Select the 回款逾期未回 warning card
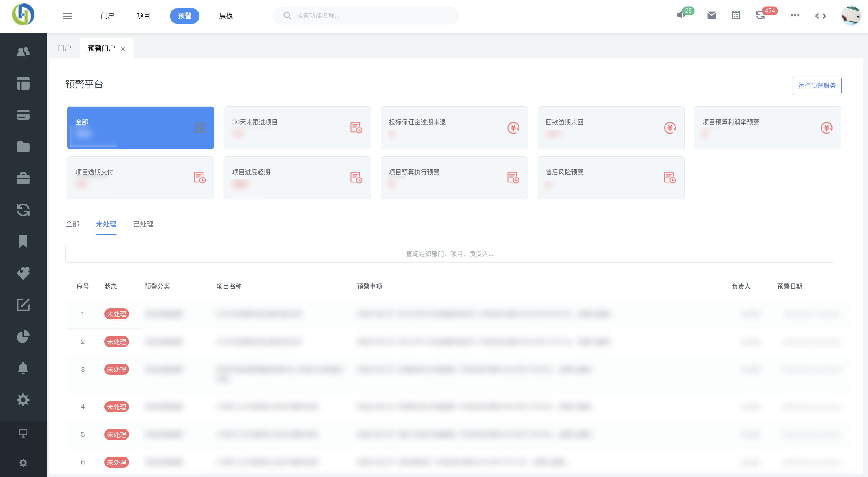 click(x=610, y=128)
